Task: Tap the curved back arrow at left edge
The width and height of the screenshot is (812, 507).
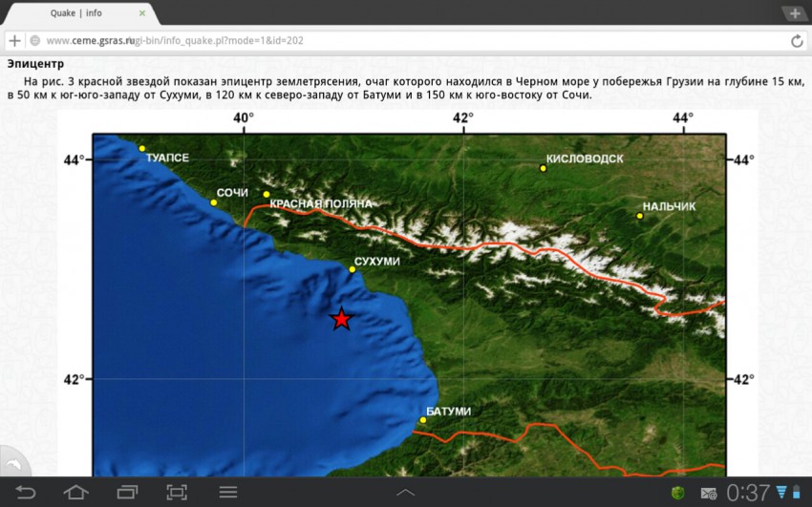Action: [12, 465]
